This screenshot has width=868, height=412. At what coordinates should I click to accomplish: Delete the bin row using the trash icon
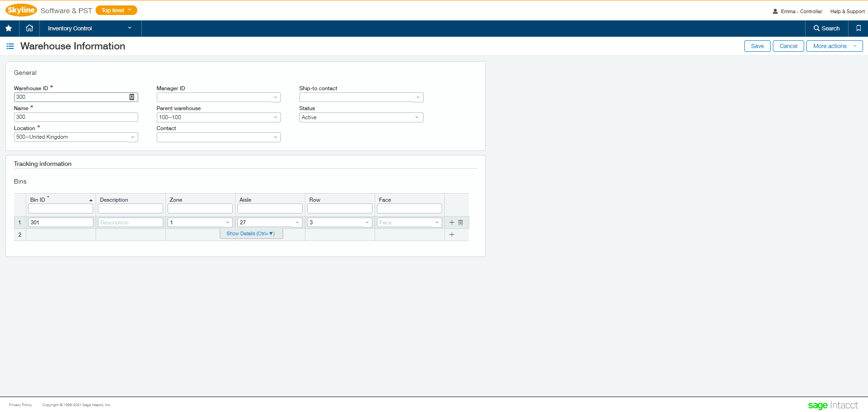(460, 222)
